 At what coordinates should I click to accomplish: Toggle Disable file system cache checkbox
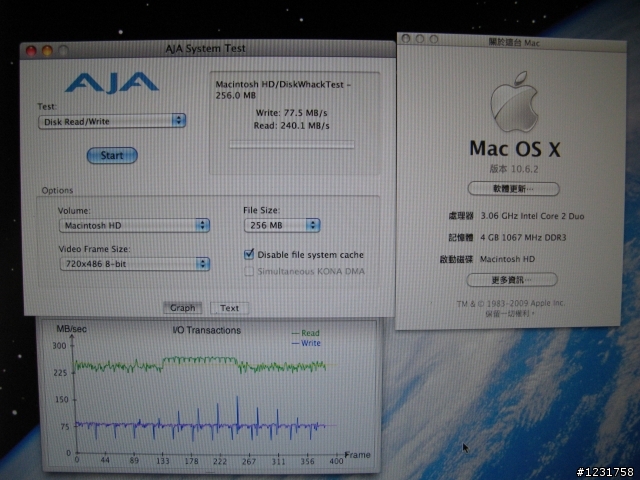pos(249,254)
